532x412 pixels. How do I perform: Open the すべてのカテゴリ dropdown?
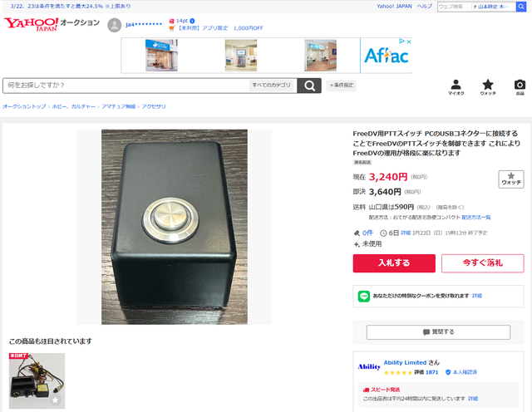point(271,85)
